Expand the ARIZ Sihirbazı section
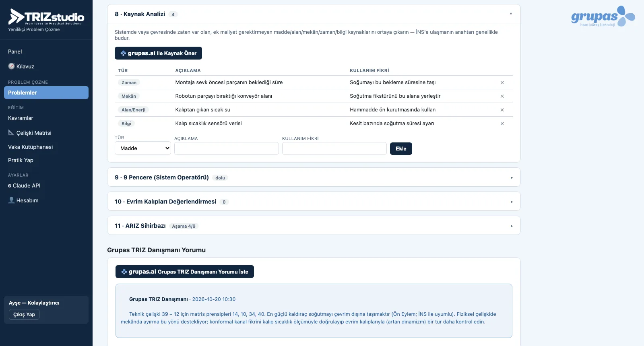Image resolution: width=644 pixels, height=346 pixels. [x=314, y=226]
